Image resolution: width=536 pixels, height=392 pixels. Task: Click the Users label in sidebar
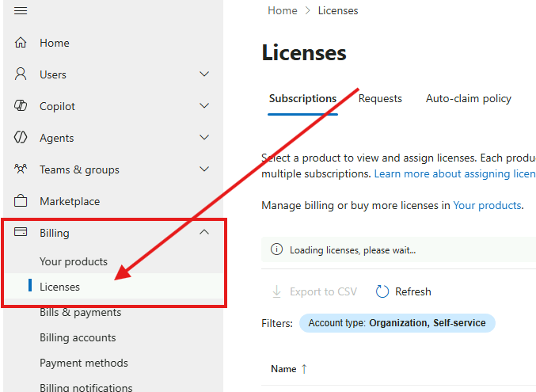point(53,74)
